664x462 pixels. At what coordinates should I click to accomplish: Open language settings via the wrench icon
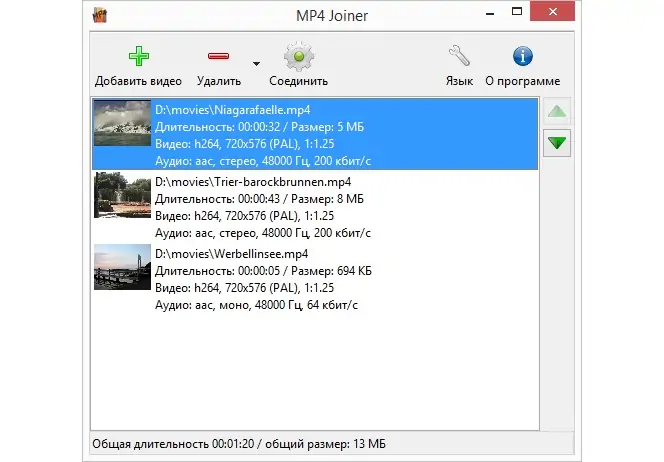(x=459, y=56)
